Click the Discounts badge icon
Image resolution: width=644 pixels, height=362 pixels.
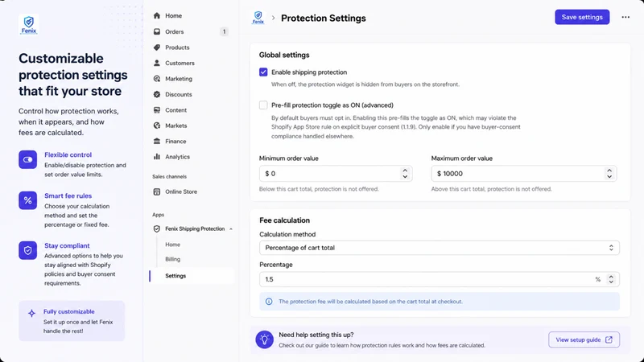(x=156, y=94)
